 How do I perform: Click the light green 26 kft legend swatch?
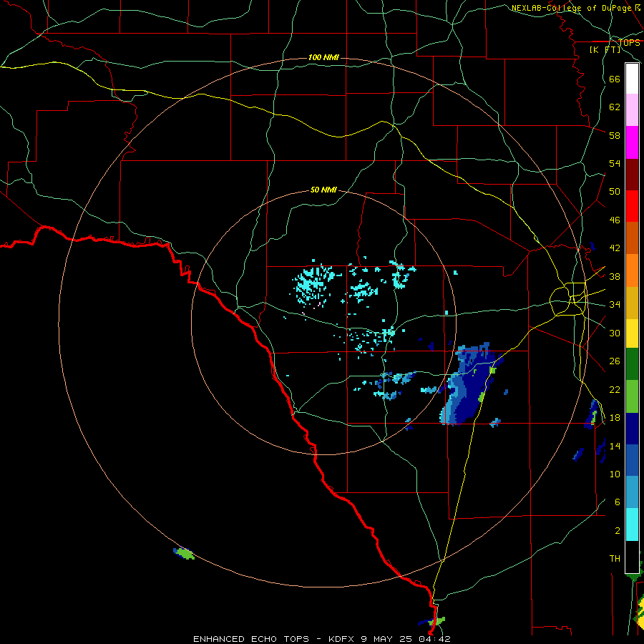tap(632, 396)
